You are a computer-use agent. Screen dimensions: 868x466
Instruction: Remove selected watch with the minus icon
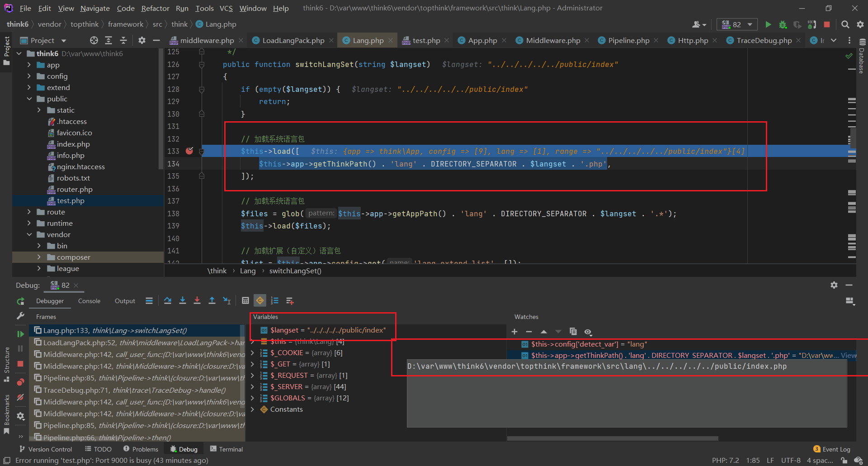[x=529, y=332]
